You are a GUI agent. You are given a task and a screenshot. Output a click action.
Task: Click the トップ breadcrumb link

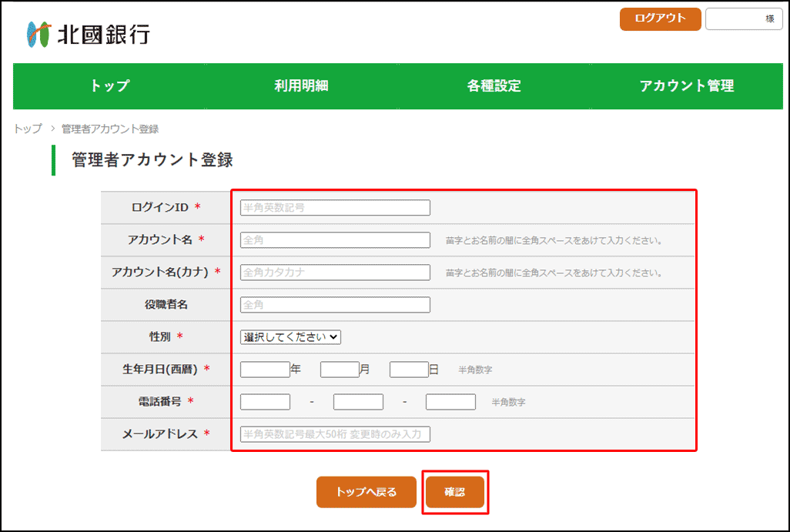pos(28,129)
